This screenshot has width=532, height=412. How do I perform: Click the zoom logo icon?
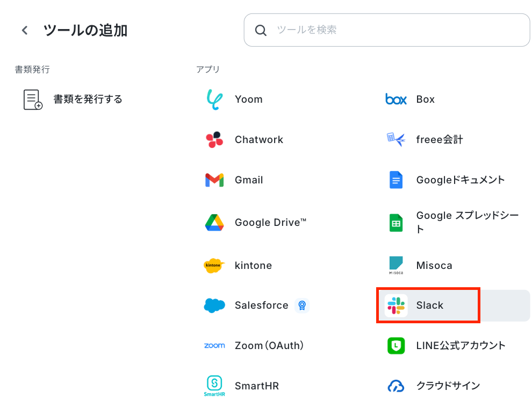tap(214, 345)
